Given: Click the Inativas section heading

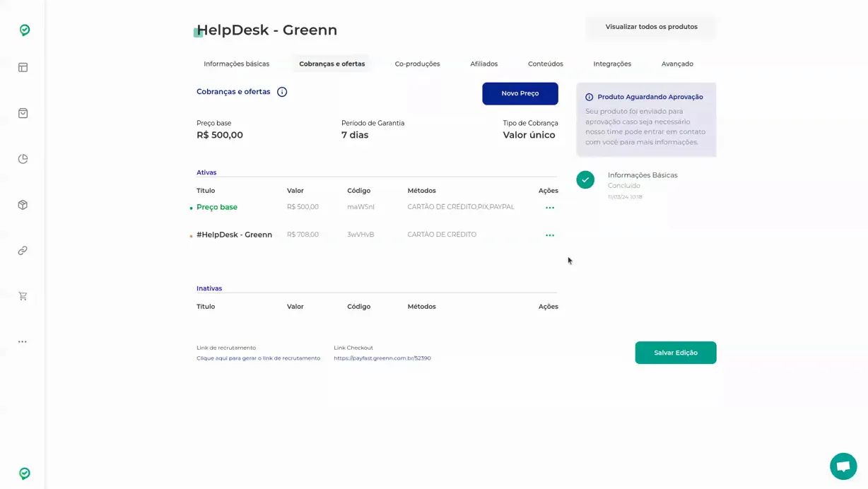Looking at the screenshot, I should pyautogui.click(x=209, y=288).
